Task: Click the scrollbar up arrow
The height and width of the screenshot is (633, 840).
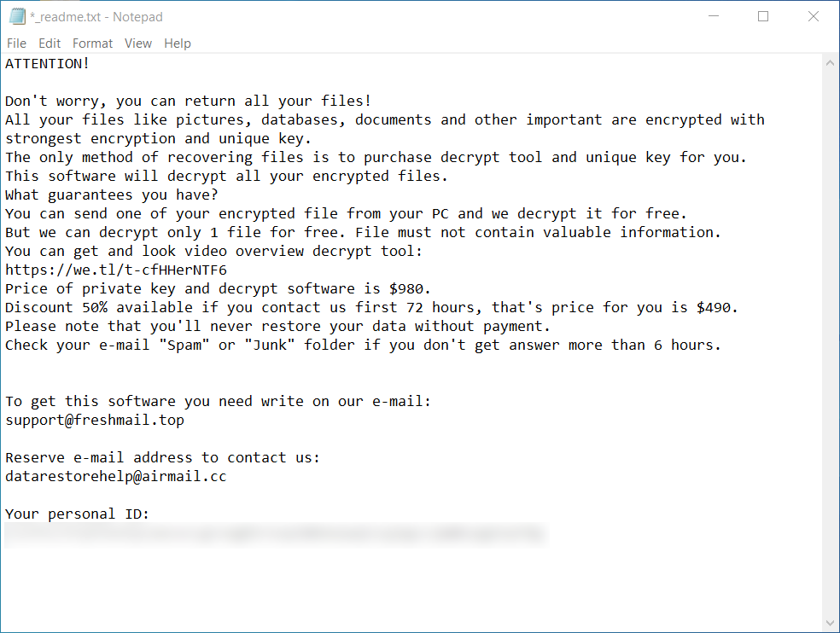Action: [831, 64]
